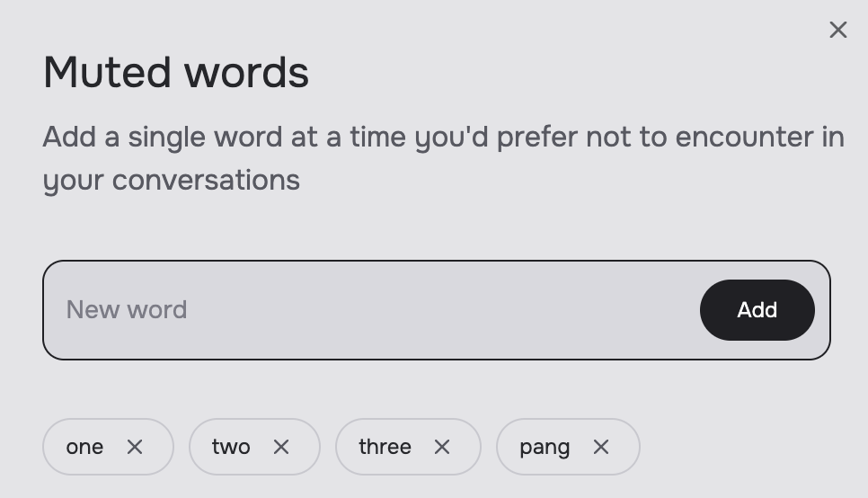868x498 pixels.
Task: Select the "three" chip label
Action: pyautogui.click(x=385, y=447)
